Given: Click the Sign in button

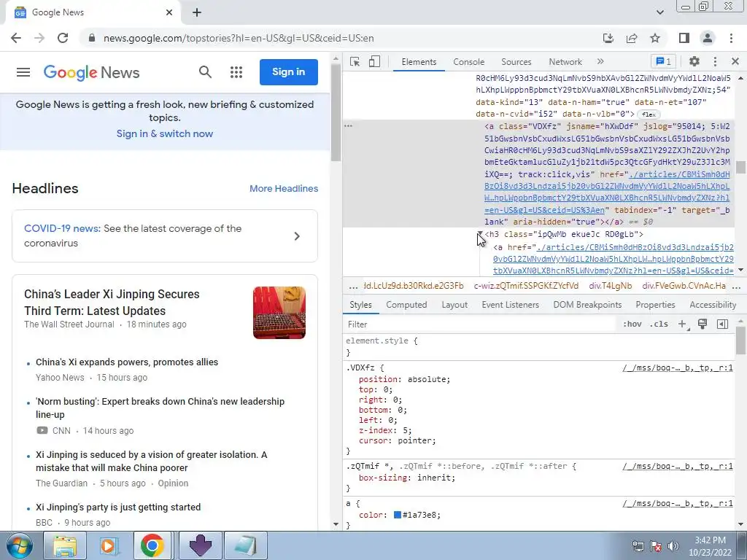Looking at the screenshot, I should click(289, 72).
